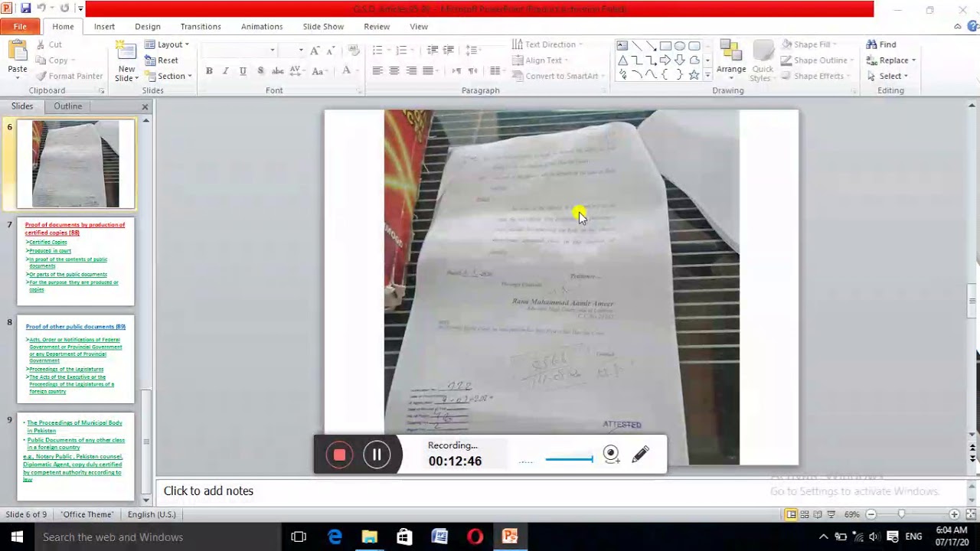This screenshot has height=551, width=980.
Task: Open the Transitions tab
Action: (x=201, y=26)
